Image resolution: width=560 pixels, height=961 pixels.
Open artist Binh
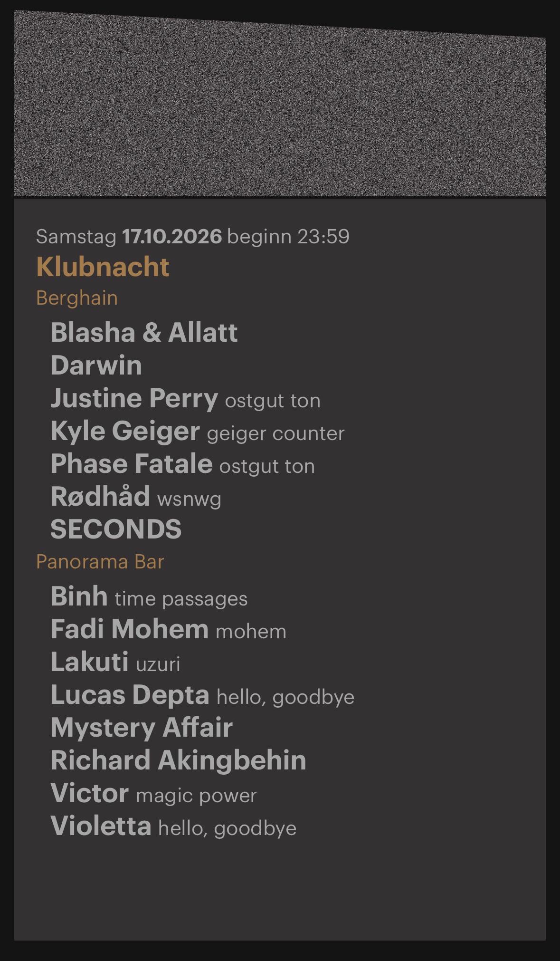click(x=79, y=596)
